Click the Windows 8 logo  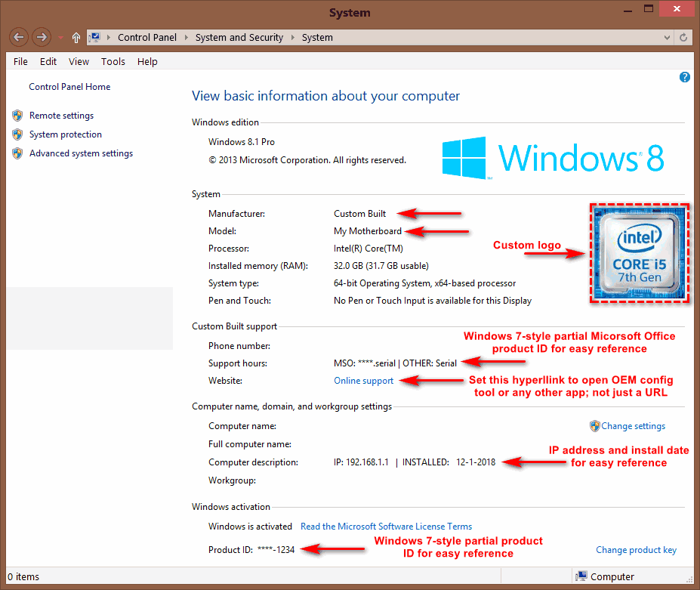click(x=553, y=158)
